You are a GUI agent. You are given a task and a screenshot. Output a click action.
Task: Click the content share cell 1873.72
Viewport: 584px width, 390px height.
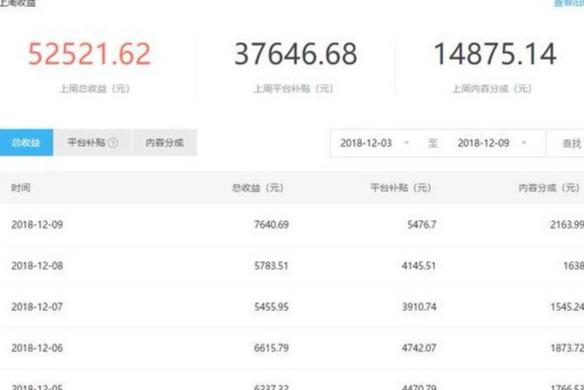567,348
